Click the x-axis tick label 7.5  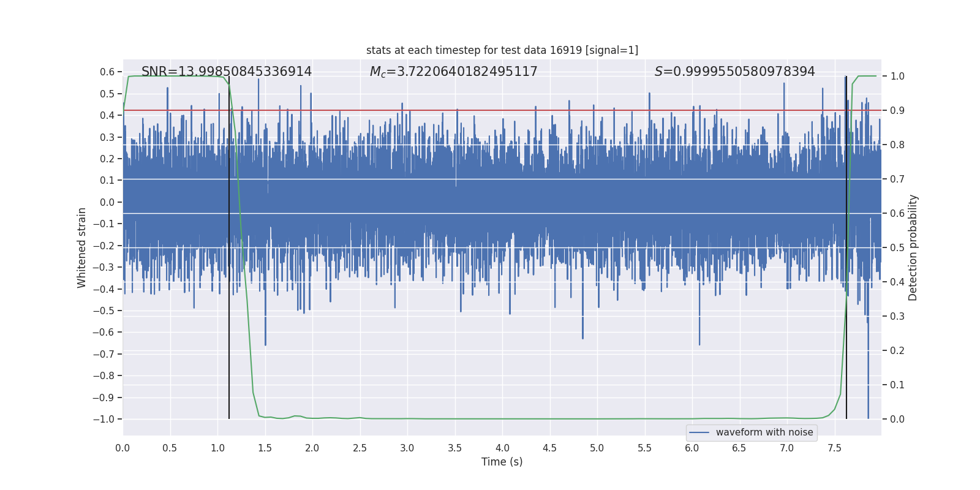coord(834,448)
